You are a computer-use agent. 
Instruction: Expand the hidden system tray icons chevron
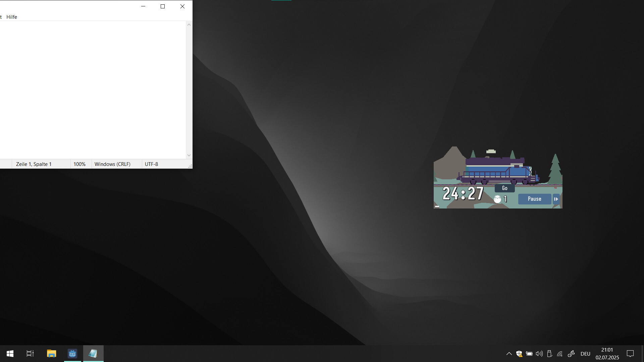pyautogui.click(x=508, y=354)
